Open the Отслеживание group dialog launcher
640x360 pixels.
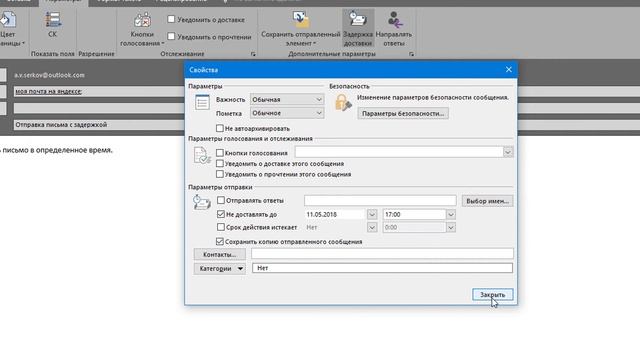tap(253, 54)
